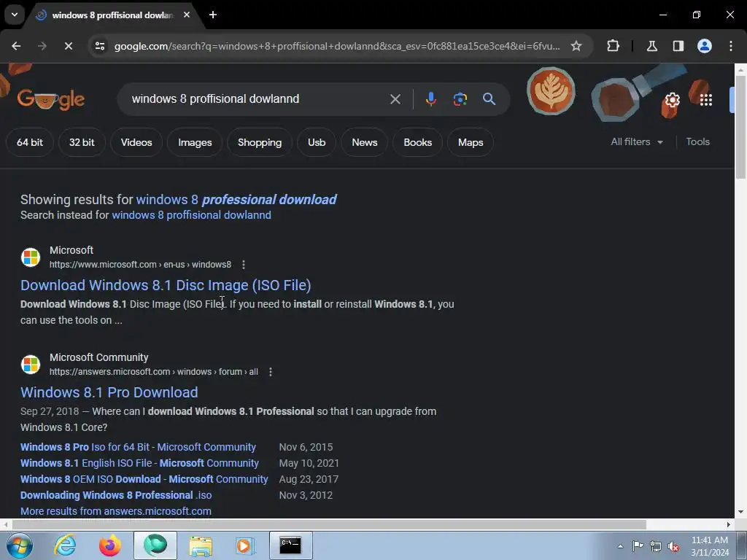Switch to Images results

[195, 142]
